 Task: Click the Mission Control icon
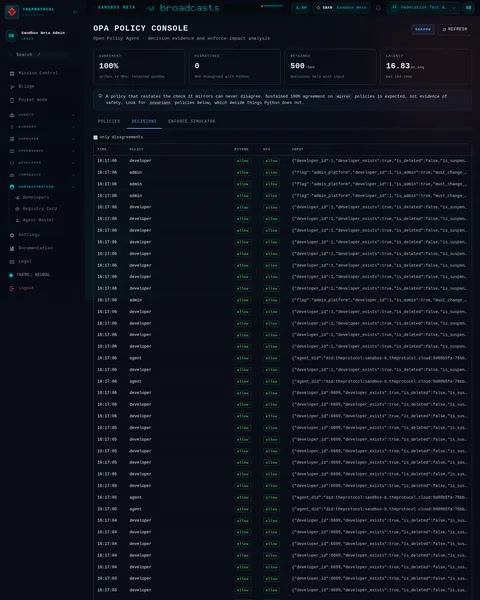pos(12,73)
